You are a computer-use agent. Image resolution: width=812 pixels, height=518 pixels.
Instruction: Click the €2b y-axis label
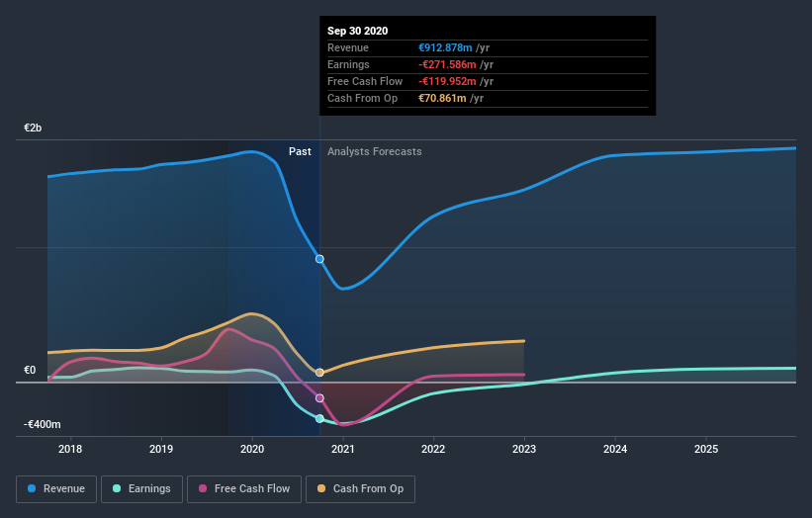[x=33, y=128]
